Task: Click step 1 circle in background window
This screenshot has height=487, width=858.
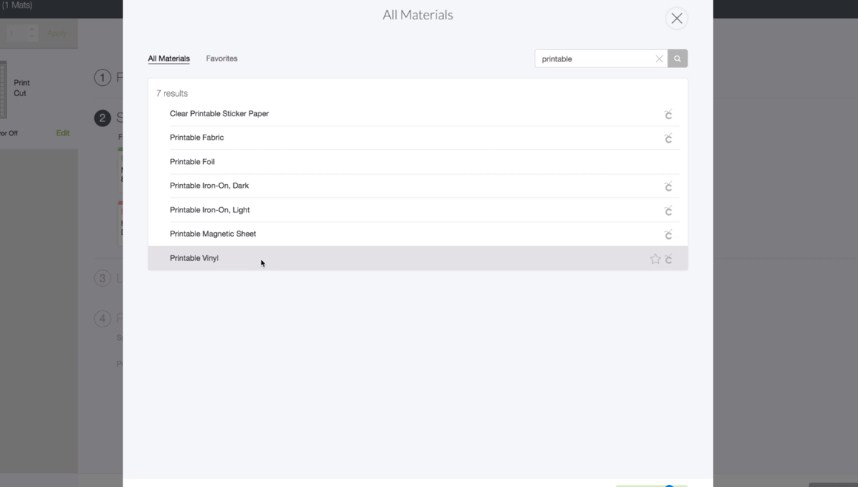Action: click(x=102, y=78)
